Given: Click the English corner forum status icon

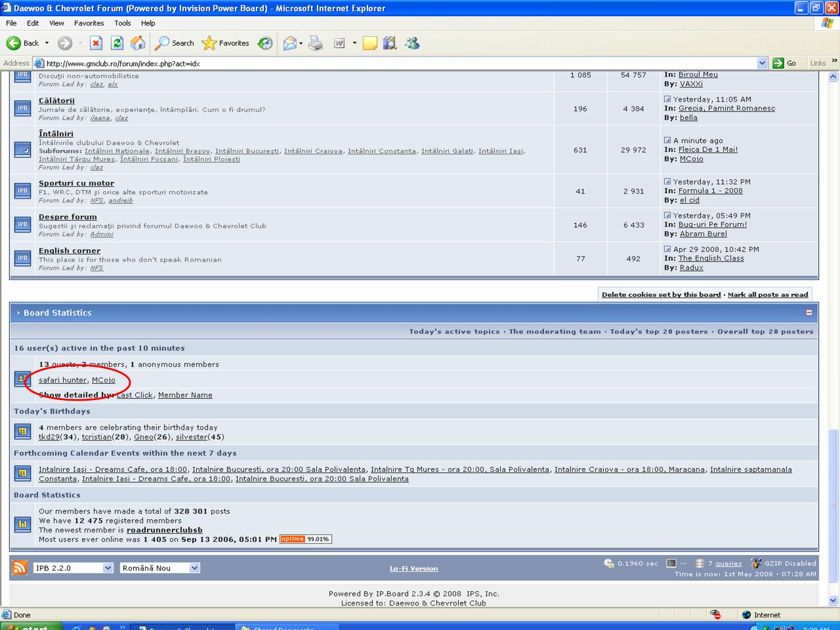Looking at the screenshot, I should [22, 258].
